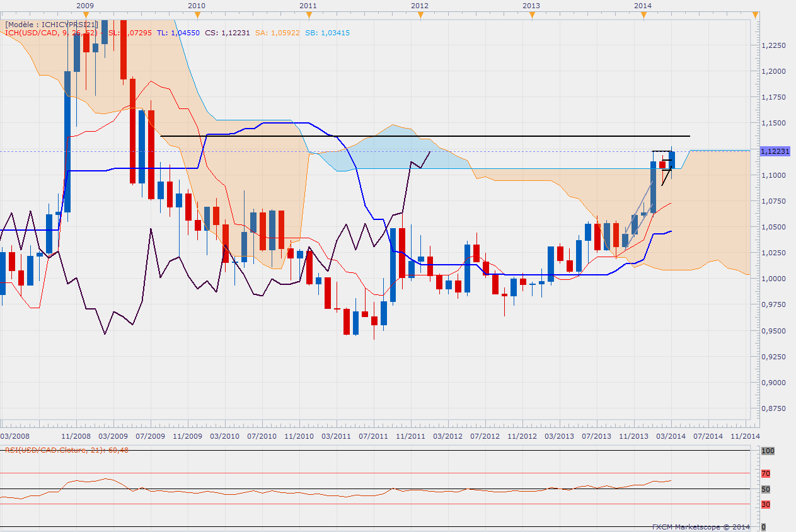Click the RSI level 0 label
Screen dimensions: 796x532
coord(763,527)
